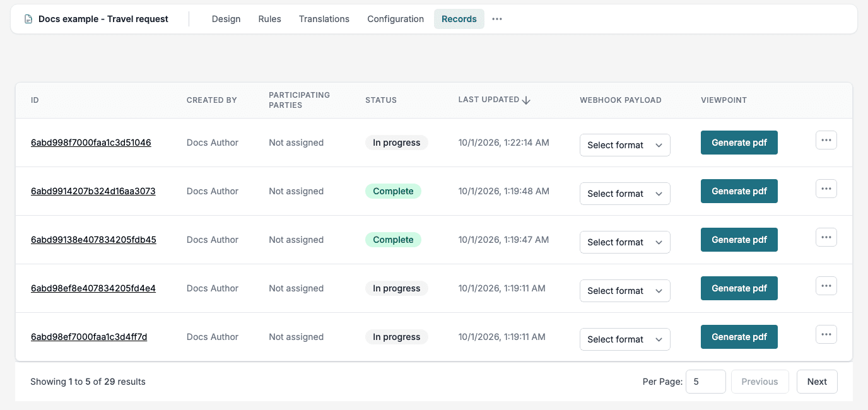Click the document icon beside Docs example title
This screenshot has width=868, height=410.
click(28, 19)
